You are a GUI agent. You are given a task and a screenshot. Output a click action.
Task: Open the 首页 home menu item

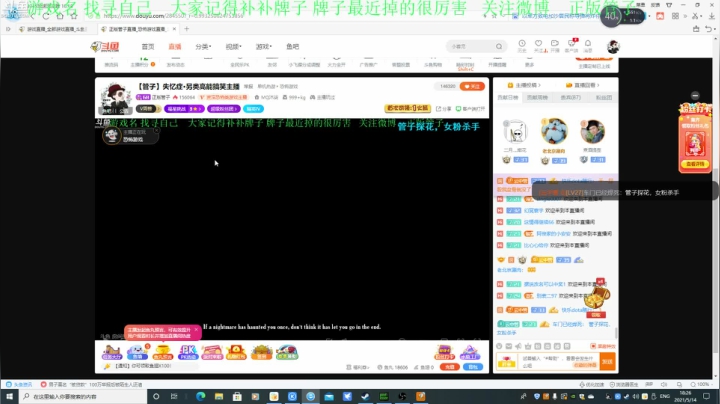pos(148,47)
